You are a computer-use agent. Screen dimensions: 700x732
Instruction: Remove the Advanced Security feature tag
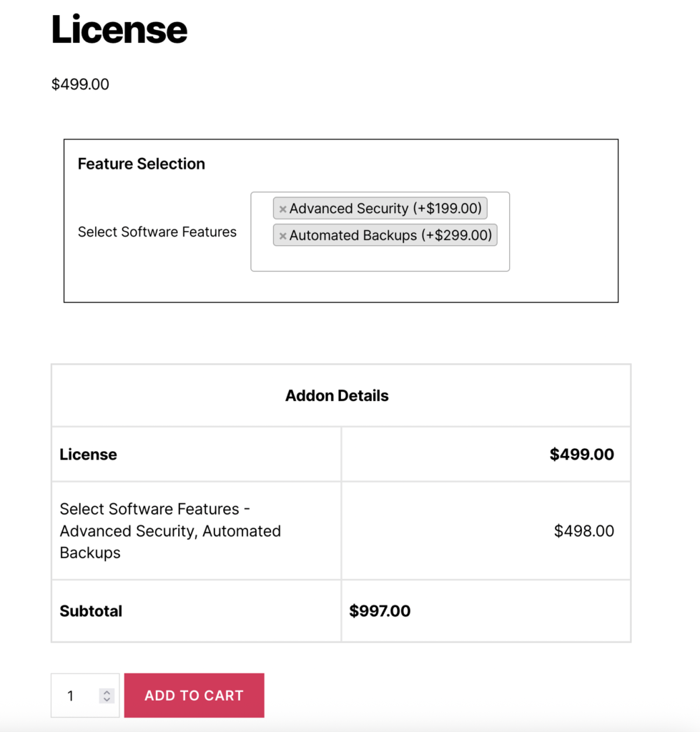click(282, 209)
